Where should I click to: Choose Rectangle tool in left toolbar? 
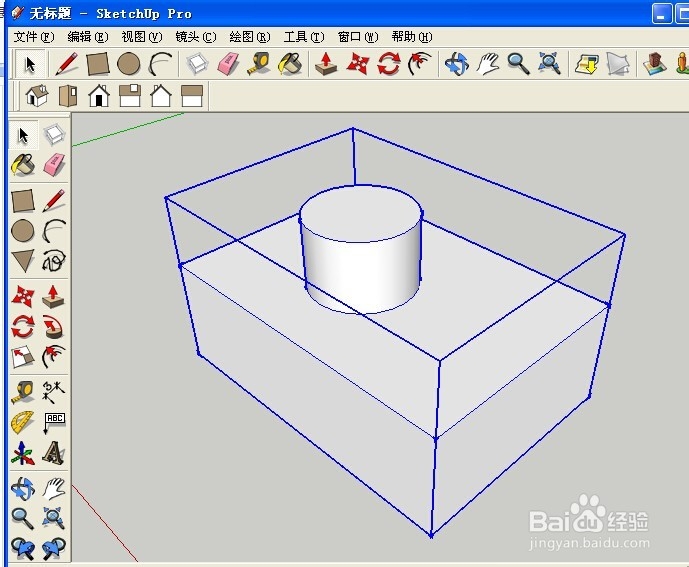tap(23, 200)
